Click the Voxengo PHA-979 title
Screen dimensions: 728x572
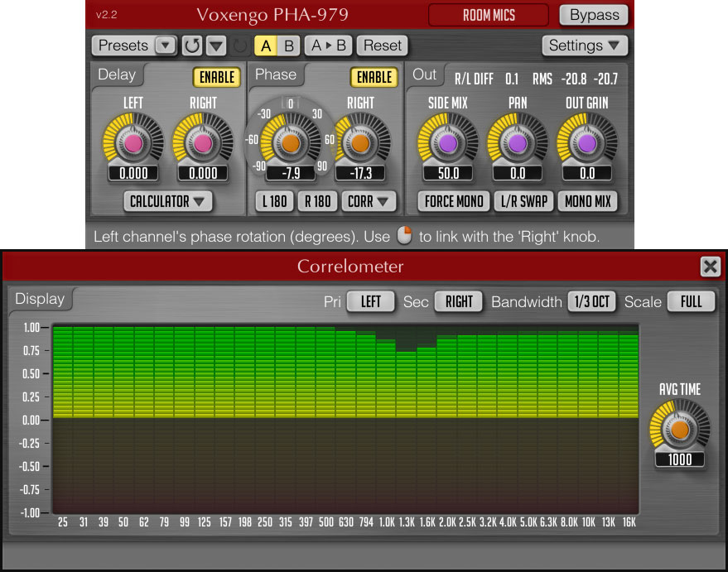coord(272,15)
